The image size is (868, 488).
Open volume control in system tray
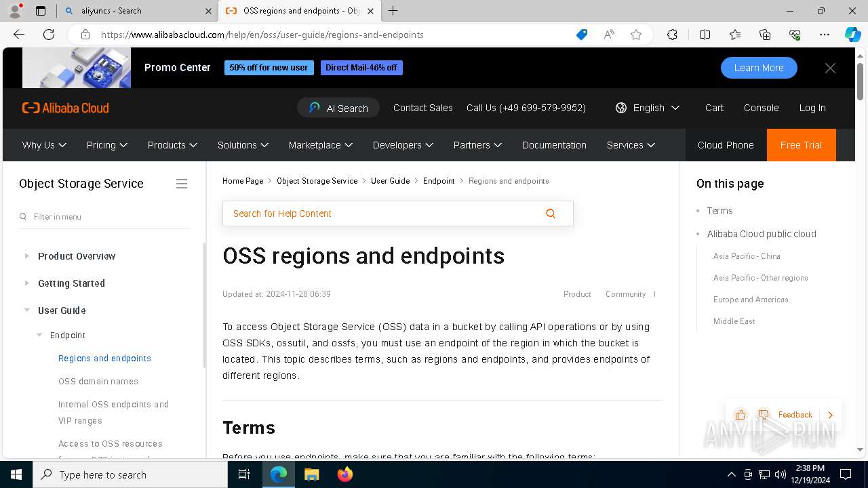(x=781, y=474)
